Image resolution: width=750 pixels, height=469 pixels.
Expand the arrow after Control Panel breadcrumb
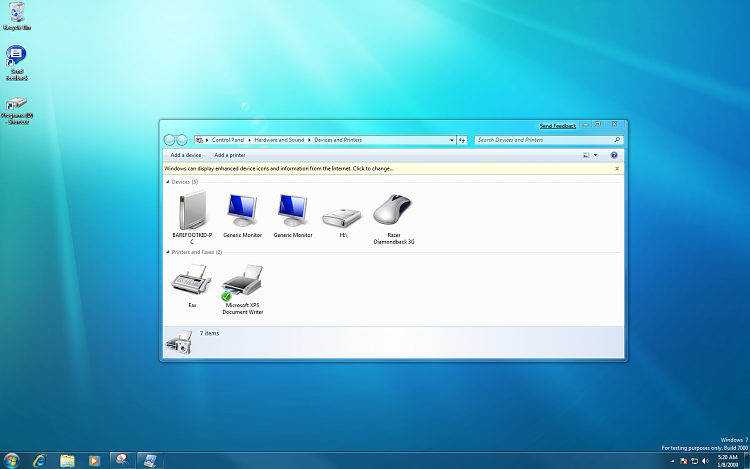[x=249, y=140]
